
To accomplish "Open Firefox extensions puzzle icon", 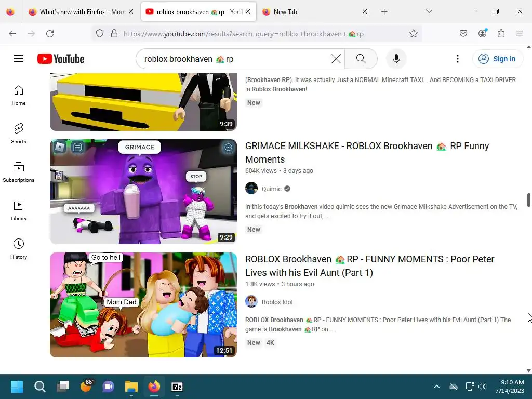I will 501,34.
